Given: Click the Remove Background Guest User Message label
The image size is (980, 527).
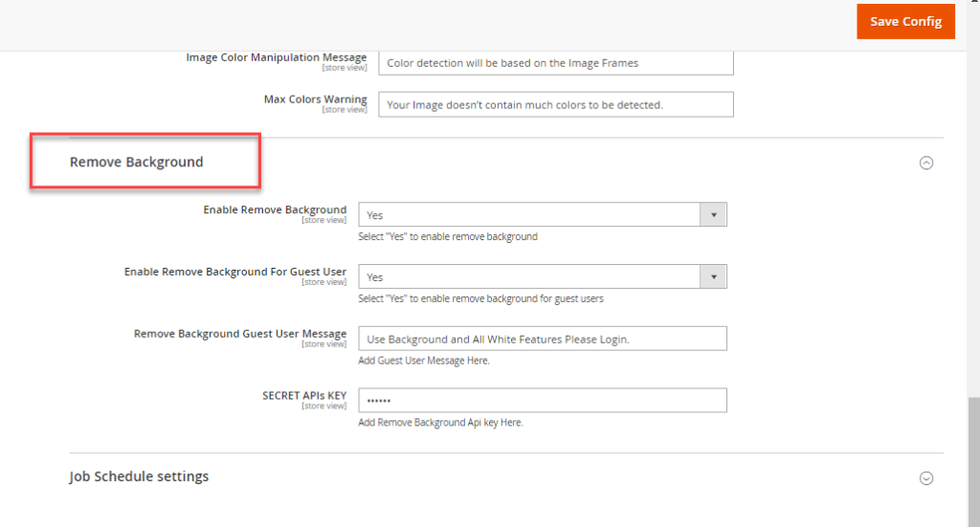Looking at the screenshot, I should (x=240, y=334).
